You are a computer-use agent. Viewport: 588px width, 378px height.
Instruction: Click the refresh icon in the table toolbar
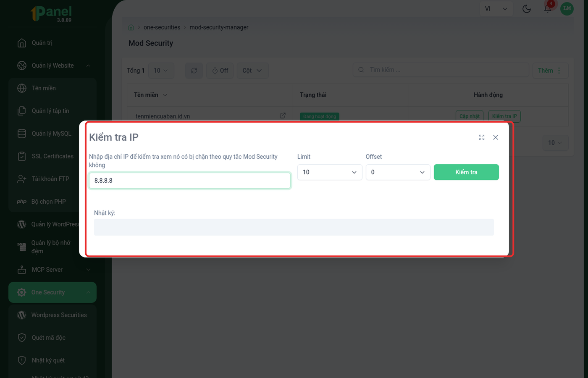[194, 71]
